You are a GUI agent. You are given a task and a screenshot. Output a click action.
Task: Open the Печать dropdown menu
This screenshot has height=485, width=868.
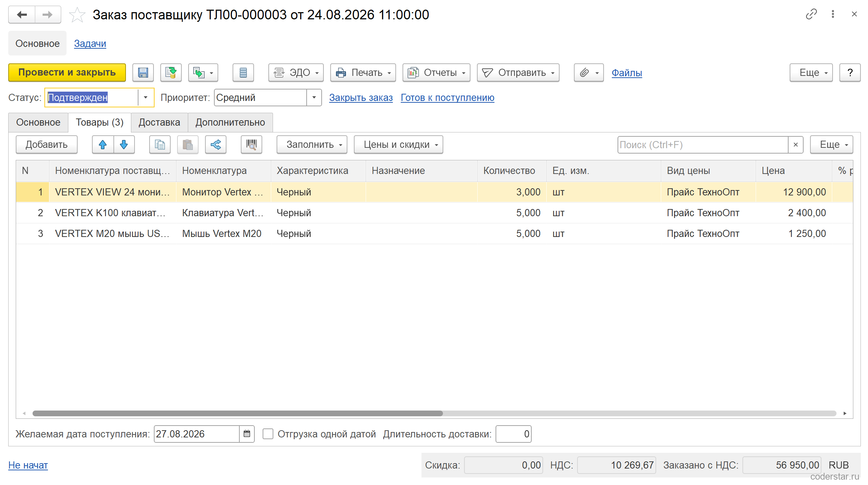click(363, 73)
